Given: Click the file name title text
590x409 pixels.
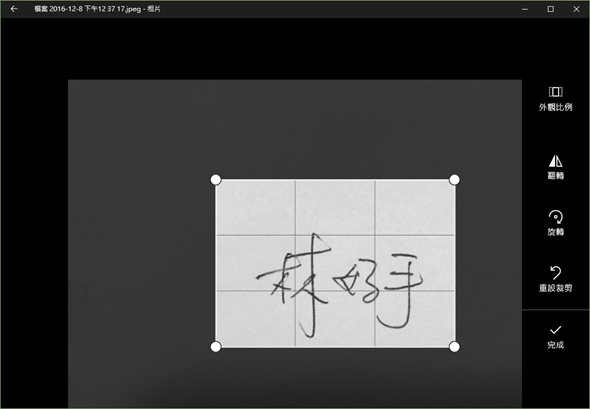Looking at the screenshot, I should coord(97,9).
